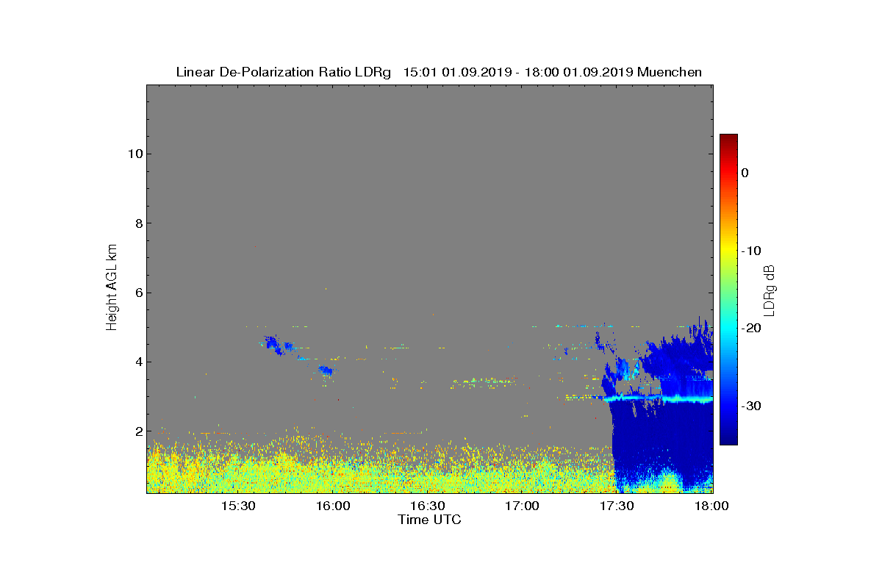The image size is (882, 588).
Task: Click the 16:00 time tick label
Action: pos(333,506)
